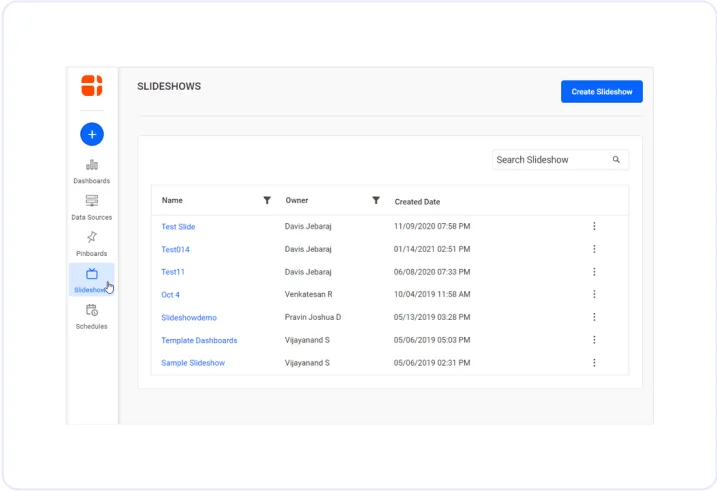Viewport: 717px width, 491px height.
Task: Click the Name column header
Action: [x=172, y=200]
